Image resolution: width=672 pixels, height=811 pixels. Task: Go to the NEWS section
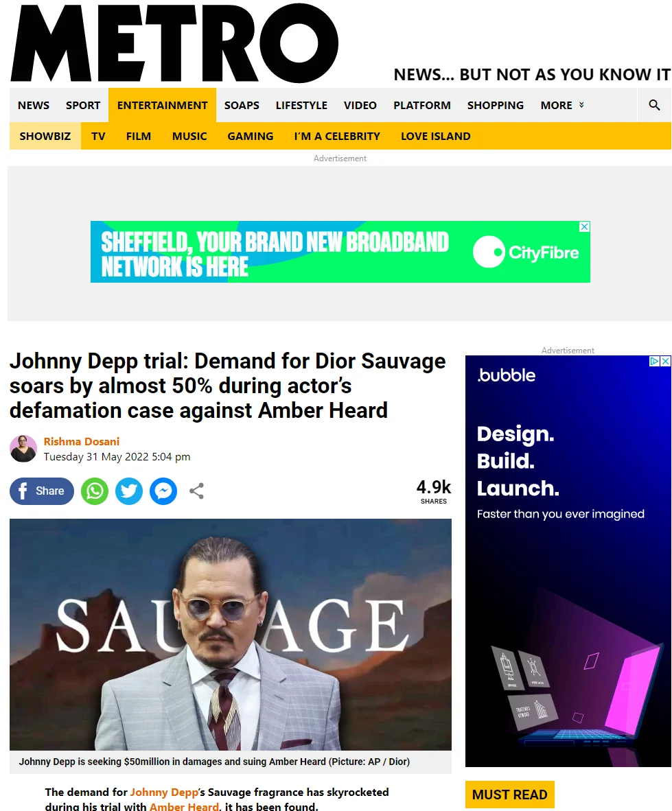(34, 105)
